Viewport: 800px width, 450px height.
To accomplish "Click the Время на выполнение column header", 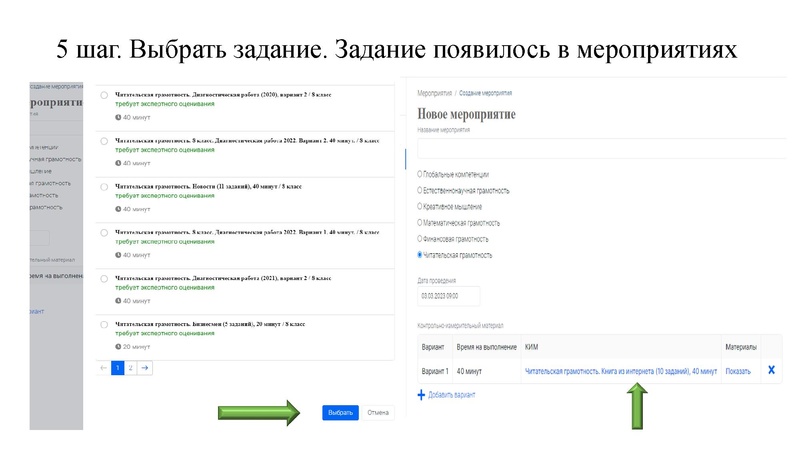I will (x=486, y=347).
